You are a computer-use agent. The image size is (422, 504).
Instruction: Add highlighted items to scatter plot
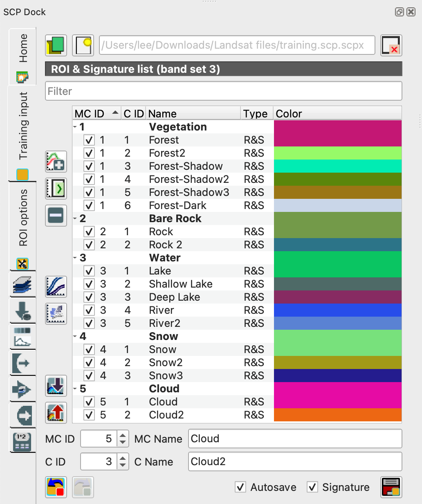pos(56,313)
